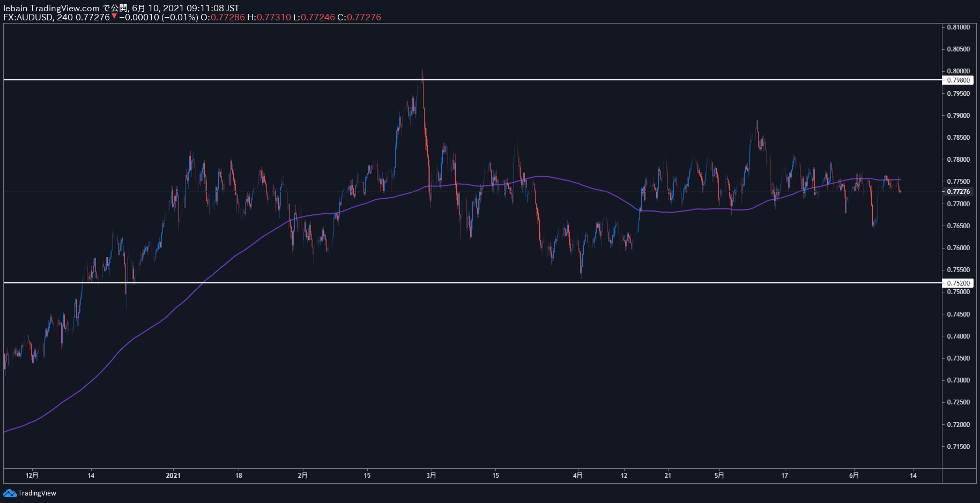Screen dimensions: 980x503
Task: Click the TradingView cloud logo icon
Action: 10,493
